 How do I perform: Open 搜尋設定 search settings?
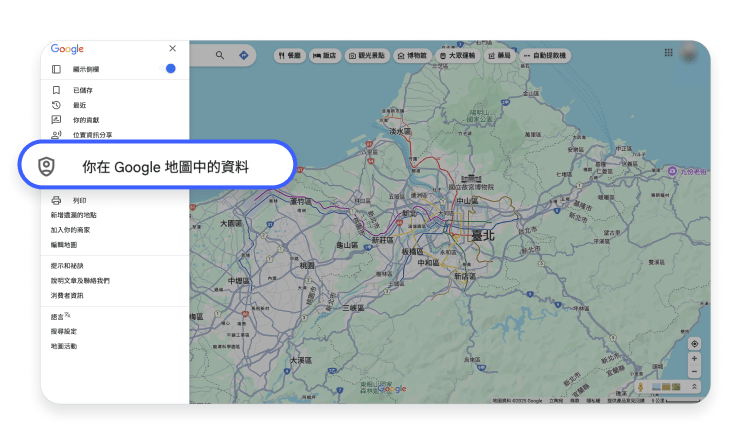[x=64, y=331]
